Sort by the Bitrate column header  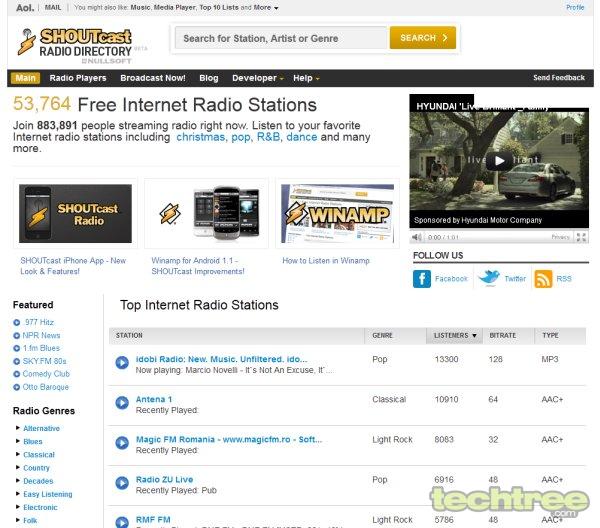pyautogui.click(x=508, y=336)
